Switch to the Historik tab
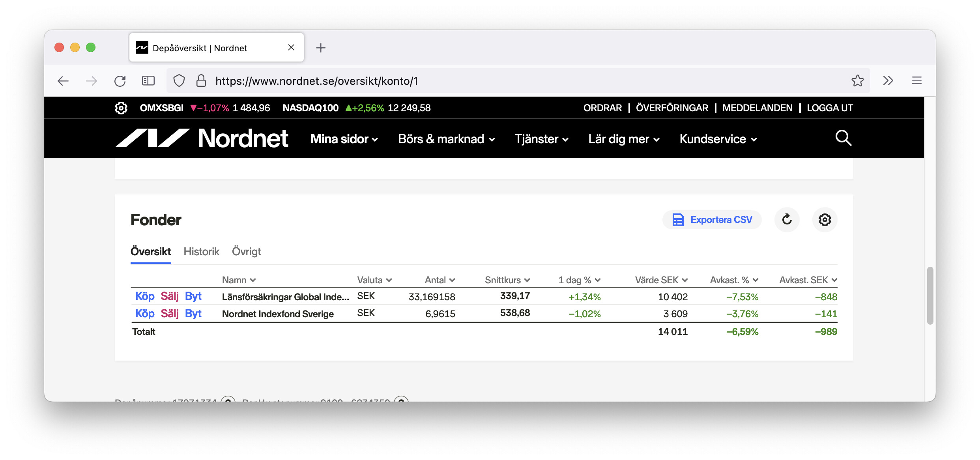 pos(201,251)
